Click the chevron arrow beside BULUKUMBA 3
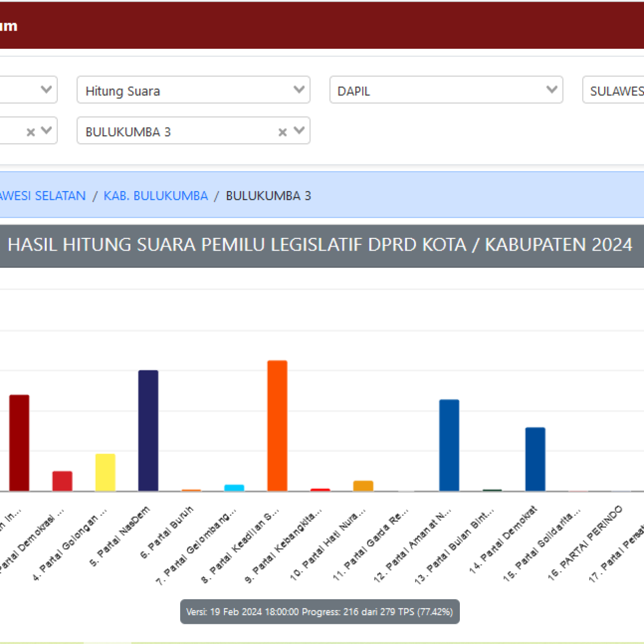The image size is (644, 644). pyautogui.click(x=299, y=131)
